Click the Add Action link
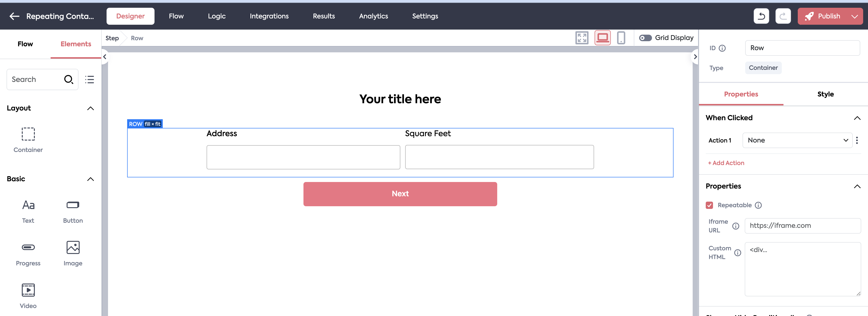 (726, 163)
